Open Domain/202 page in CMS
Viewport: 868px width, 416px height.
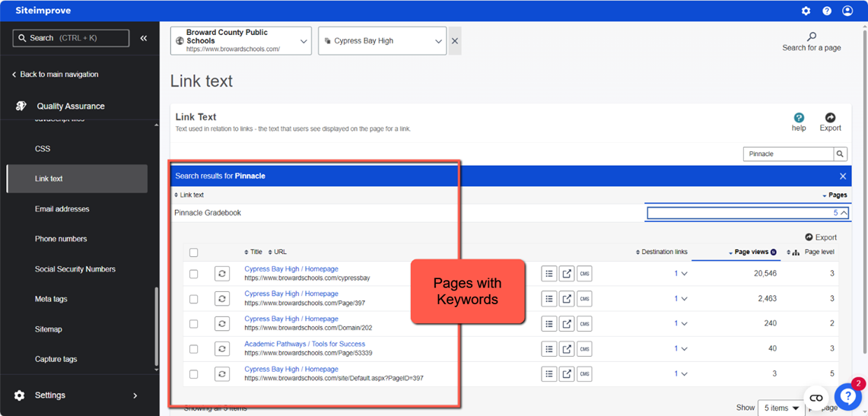coord(584,323)
